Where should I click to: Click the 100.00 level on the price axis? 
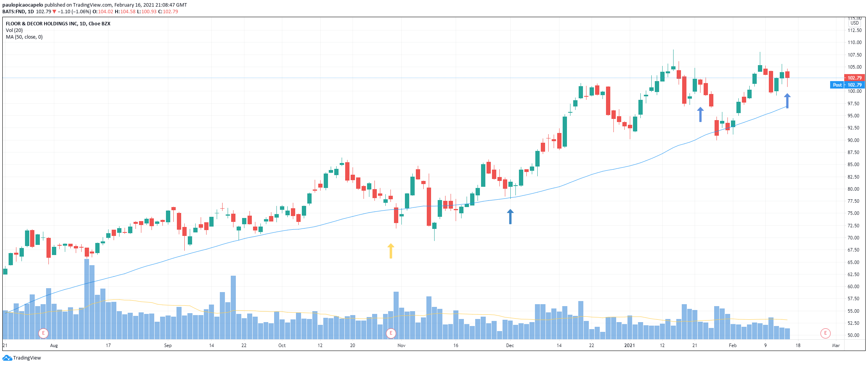pos(854,91)
